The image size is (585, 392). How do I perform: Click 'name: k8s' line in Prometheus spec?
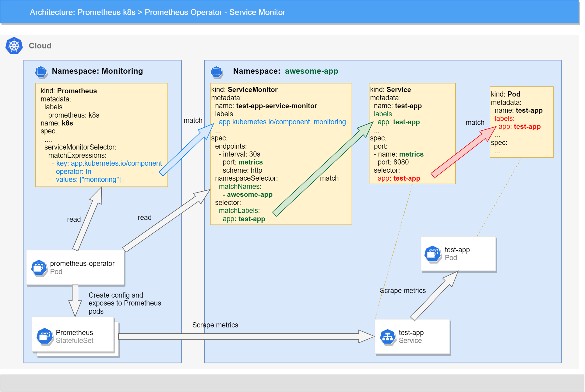[x=57, y=123]
